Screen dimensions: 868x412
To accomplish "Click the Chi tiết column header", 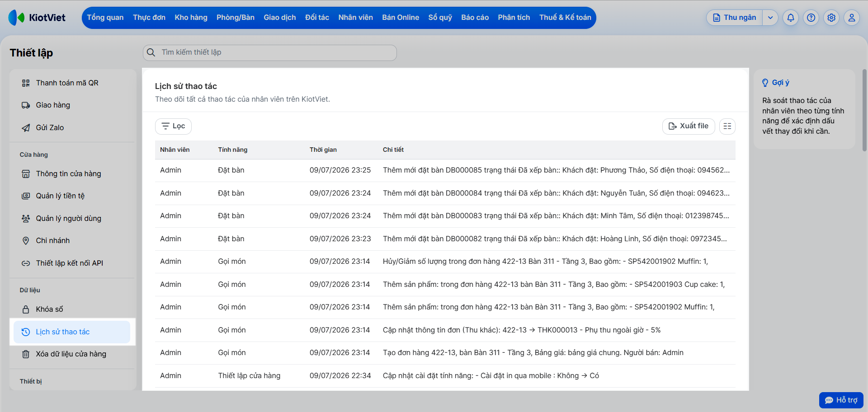I will [393, 150].
